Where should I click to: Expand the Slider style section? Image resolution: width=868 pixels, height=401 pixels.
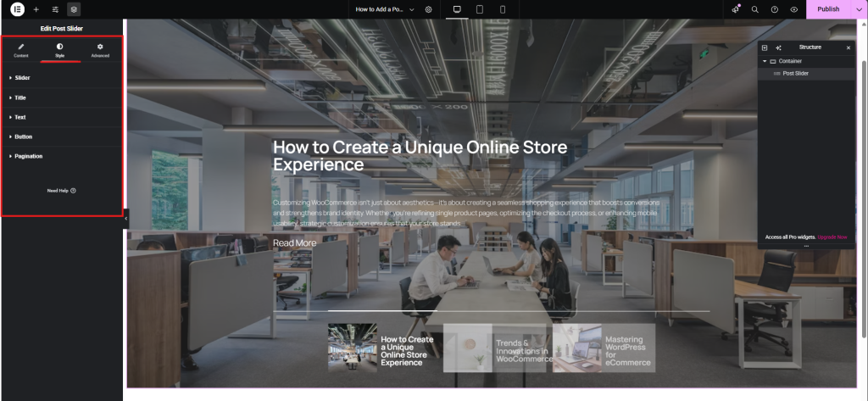click(x=22, y=77)
